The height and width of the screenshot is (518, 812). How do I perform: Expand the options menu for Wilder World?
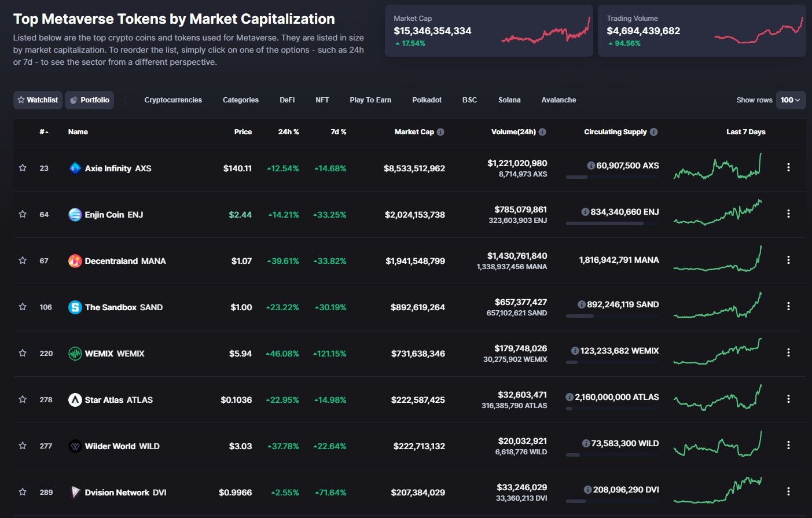pos(788,445)
